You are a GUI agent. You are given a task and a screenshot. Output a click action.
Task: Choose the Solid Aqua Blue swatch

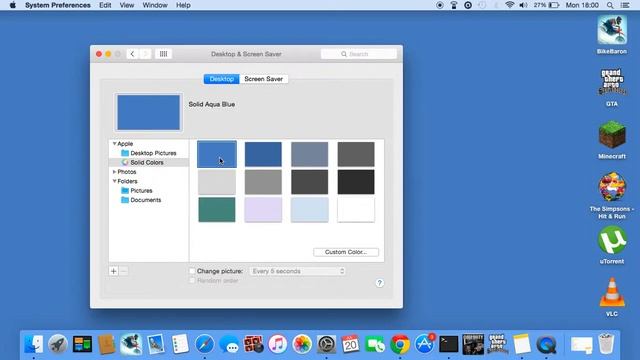(217, 154)
